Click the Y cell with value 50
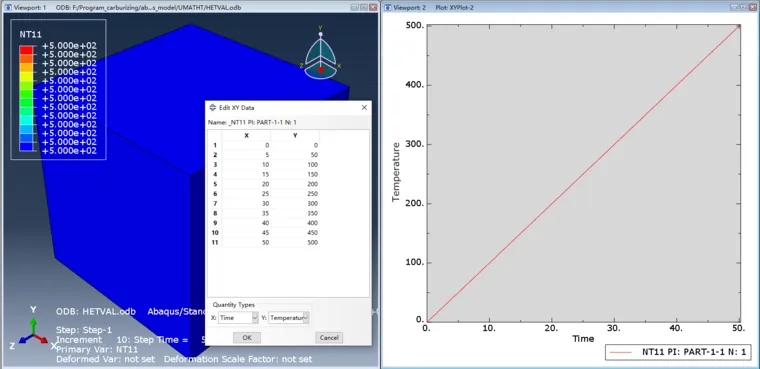The width and height of the screenshot is (760, 369). 295,155
